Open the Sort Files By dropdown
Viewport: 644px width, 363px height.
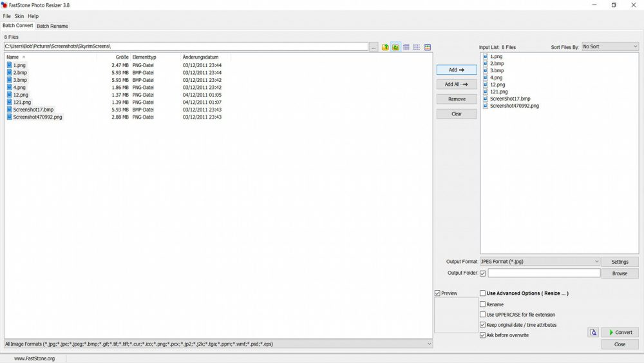(x=610, y=46)
